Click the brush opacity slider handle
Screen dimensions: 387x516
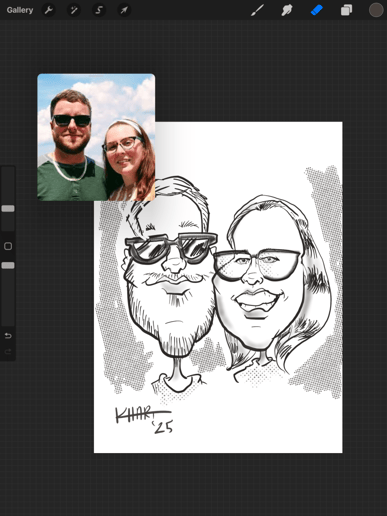click(x=8, y=265)
